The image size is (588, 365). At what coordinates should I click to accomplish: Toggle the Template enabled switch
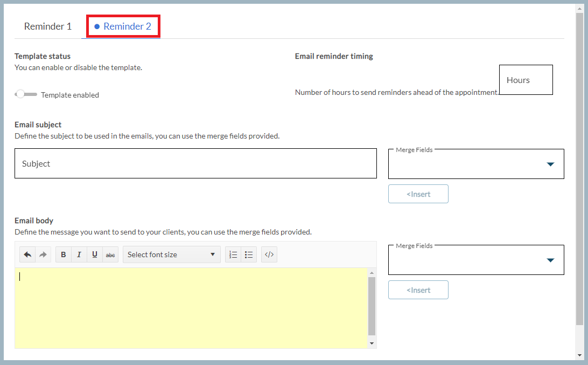click(25, 94)
